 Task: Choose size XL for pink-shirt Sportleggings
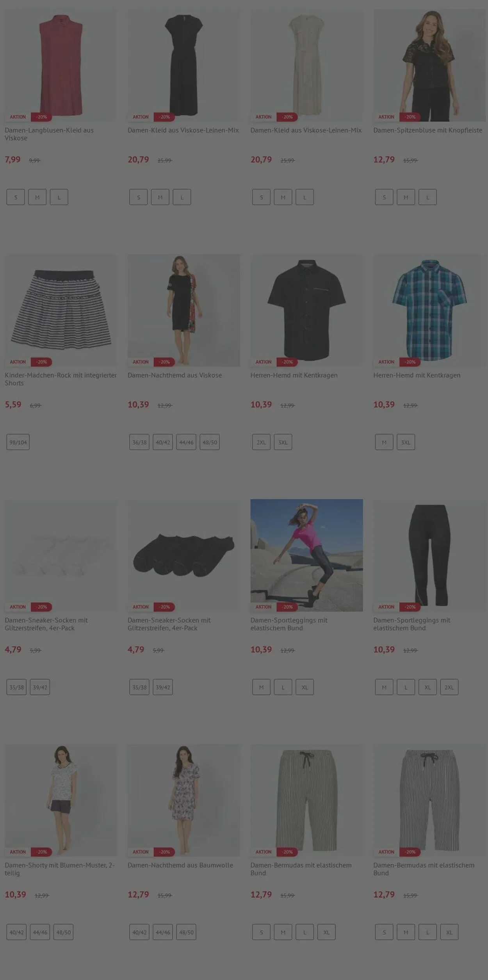[305, 687]
